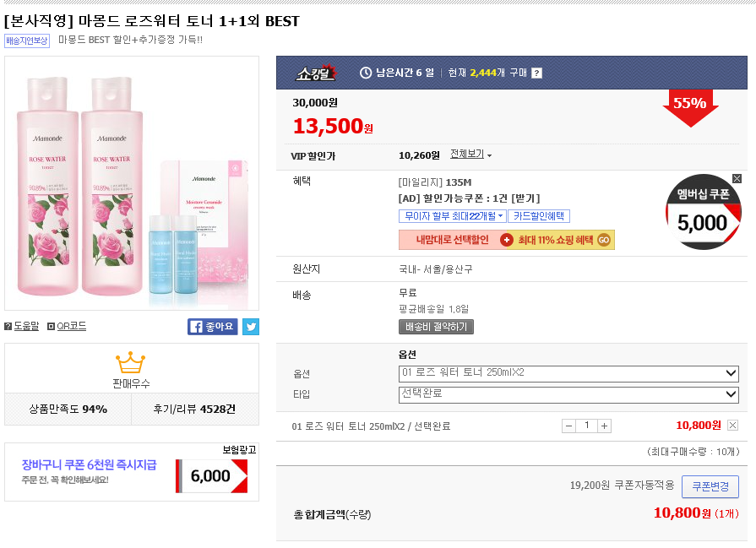Open the QR code link
756x548 pixels.
click(x=67, y=326)
